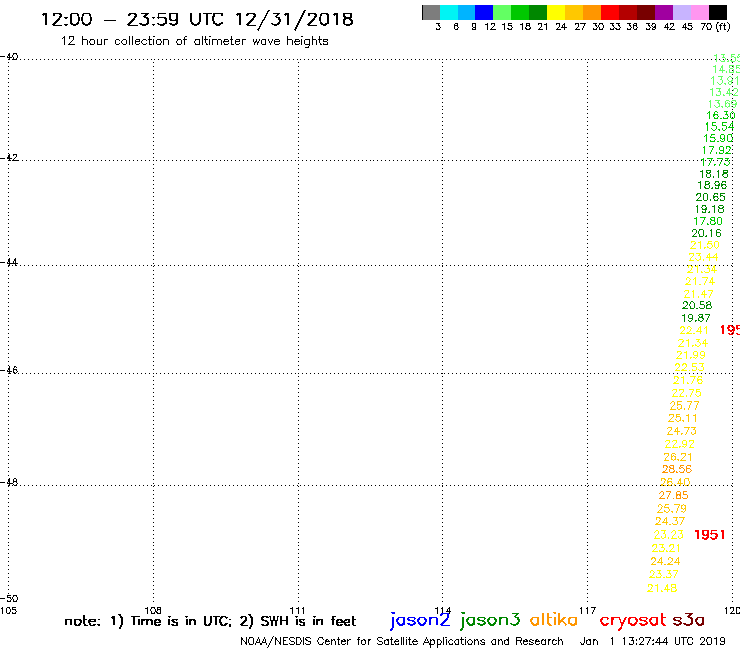Select the value 22.92

(680, 444)
